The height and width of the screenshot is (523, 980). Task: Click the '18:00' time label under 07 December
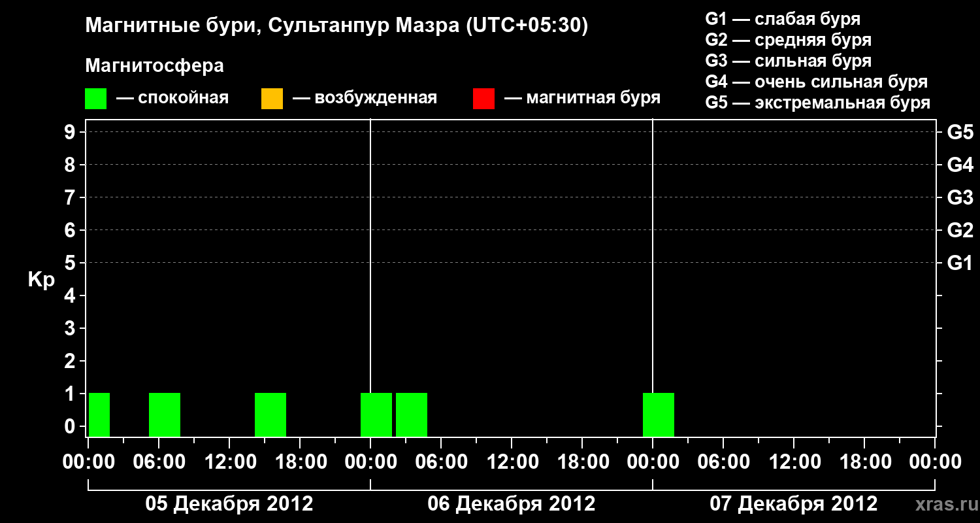864,462
